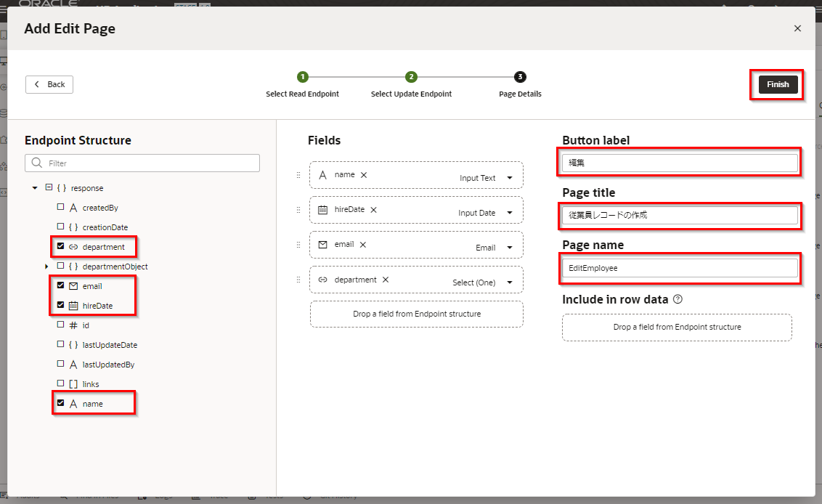
Task: Expand the departmentObject tree node
Action: (47, 267)
